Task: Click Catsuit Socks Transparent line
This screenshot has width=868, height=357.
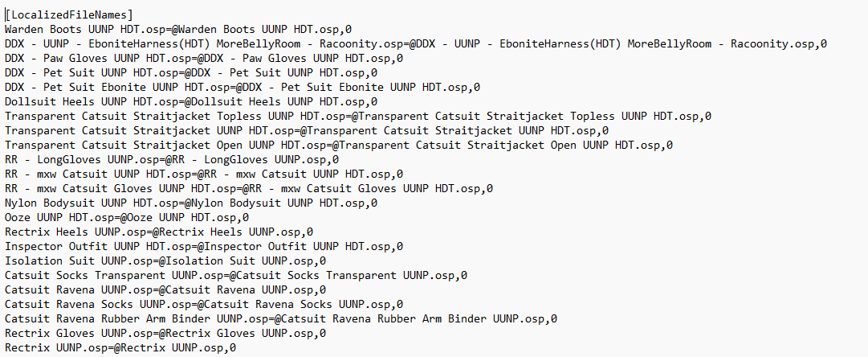Action: pos(236,275)
